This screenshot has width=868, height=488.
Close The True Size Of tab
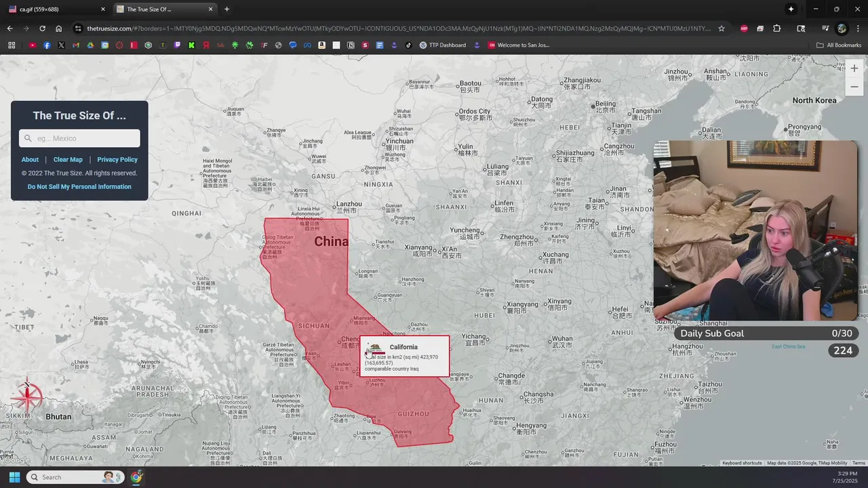coord(210,9)
